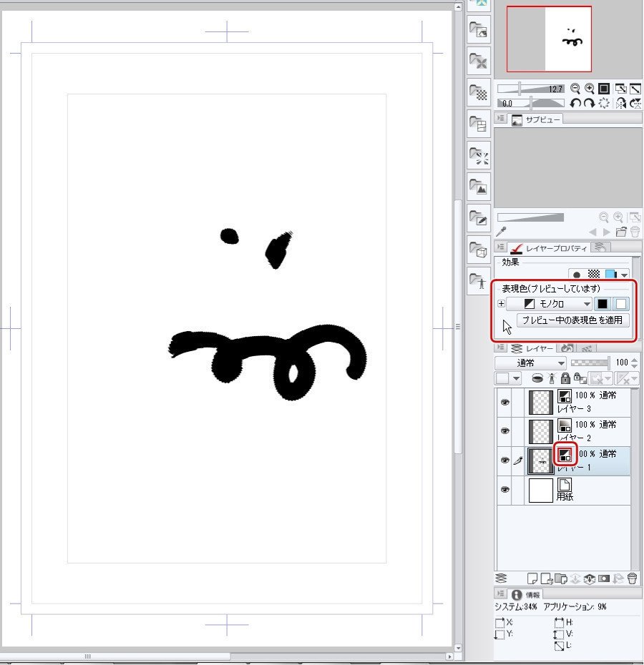Viewport: 644px width, 665px height.
Task: Hide layer レイヤー 3 with eye icon
Action: [x=504, y=402]
